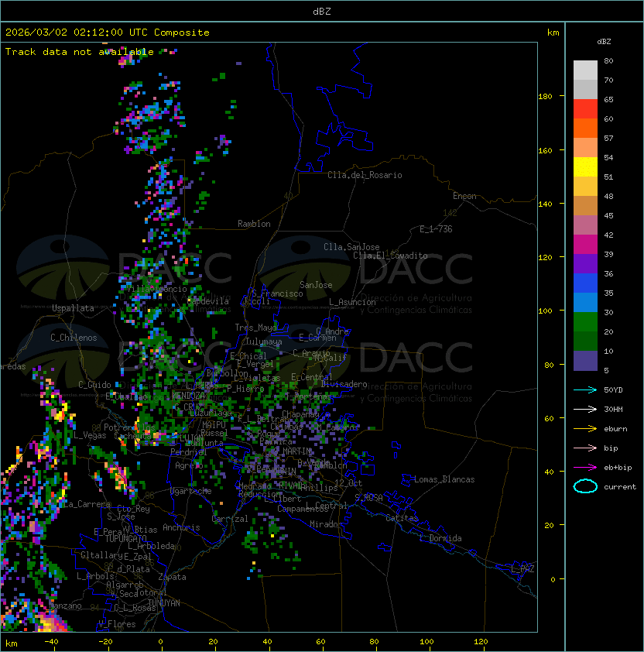Select the orange 57-60 dBZ swatch

point(585,128)
